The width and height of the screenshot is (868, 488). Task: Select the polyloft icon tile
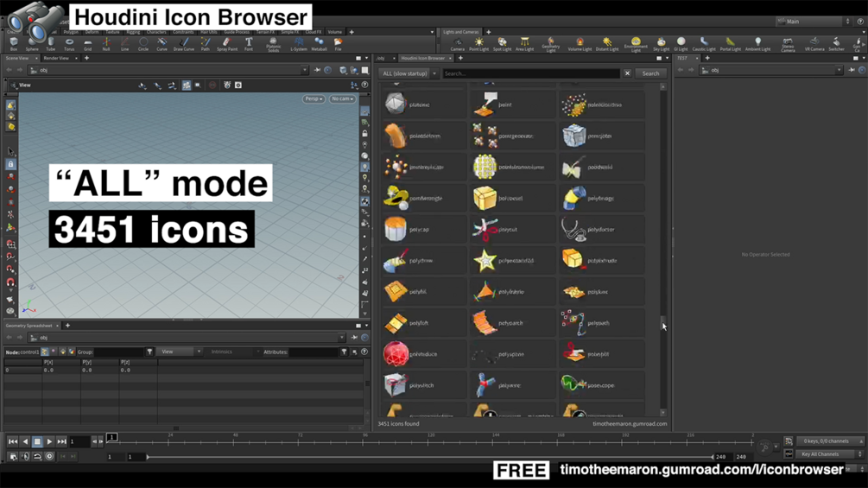tap(424, 322)
